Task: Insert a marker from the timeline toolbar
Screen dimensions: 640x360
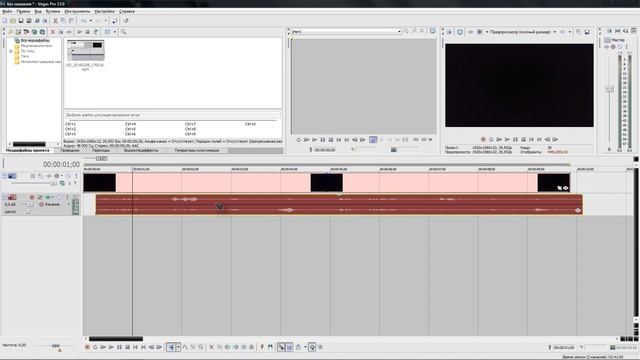Action: pos(262,347)
